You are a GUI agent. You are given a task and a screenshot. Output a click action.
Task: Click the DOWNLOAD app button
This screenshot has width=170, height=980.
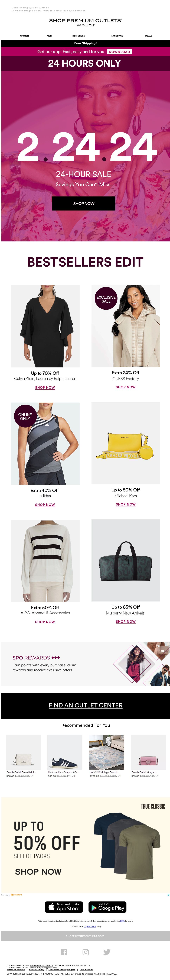[119, 52]
